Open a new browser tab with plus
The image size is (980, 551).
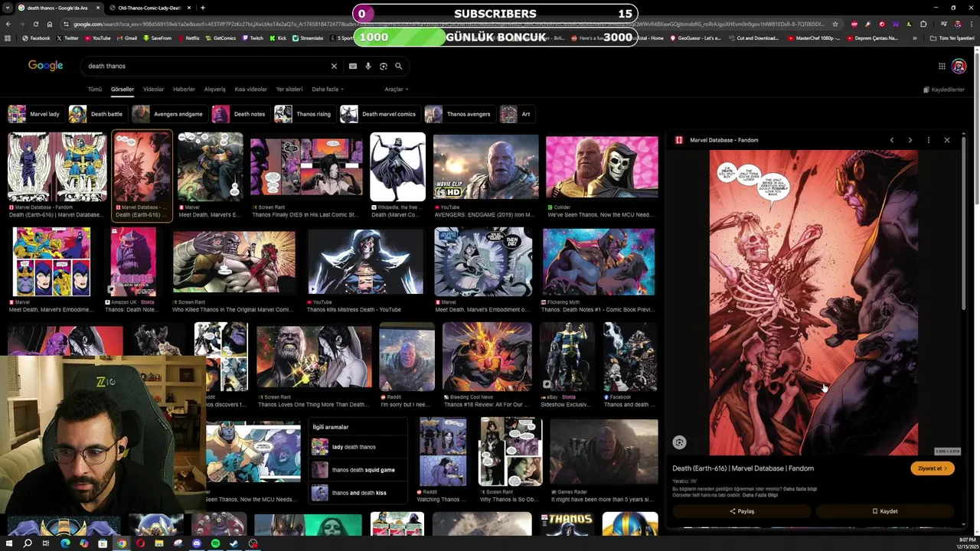[x=202, y=8]
